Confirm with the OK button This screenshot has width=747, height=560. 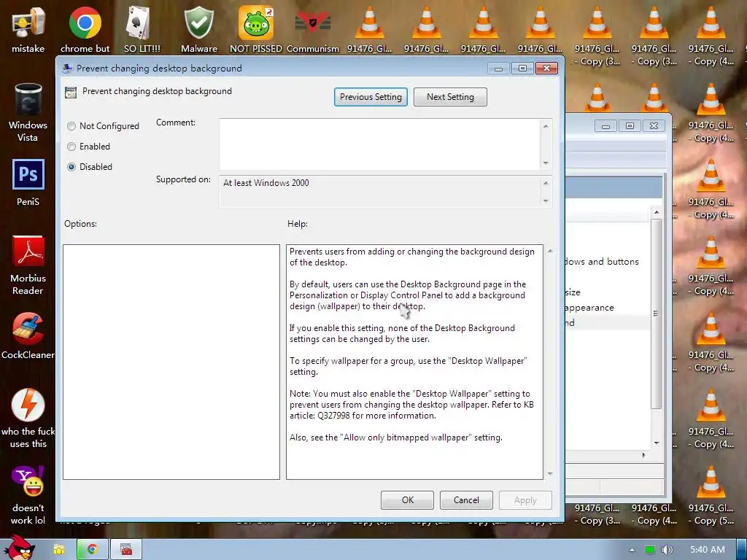407,500
